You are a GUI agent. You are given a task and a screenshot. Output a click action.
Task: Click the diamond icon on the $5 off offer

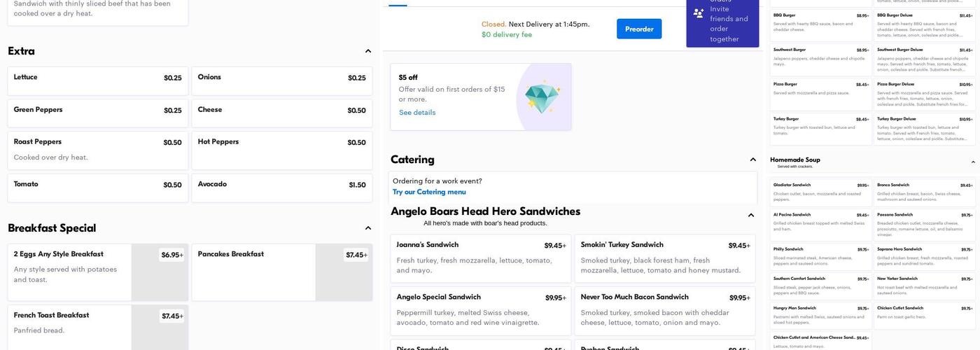pos(542,97)
